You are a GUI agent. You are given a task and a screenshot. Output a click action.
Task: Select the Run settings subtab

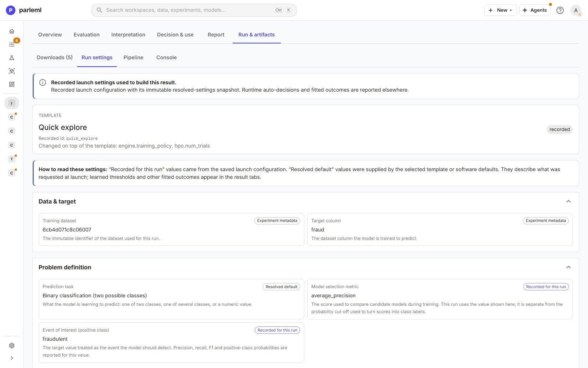pyautogui.click(x=97, y=57)
